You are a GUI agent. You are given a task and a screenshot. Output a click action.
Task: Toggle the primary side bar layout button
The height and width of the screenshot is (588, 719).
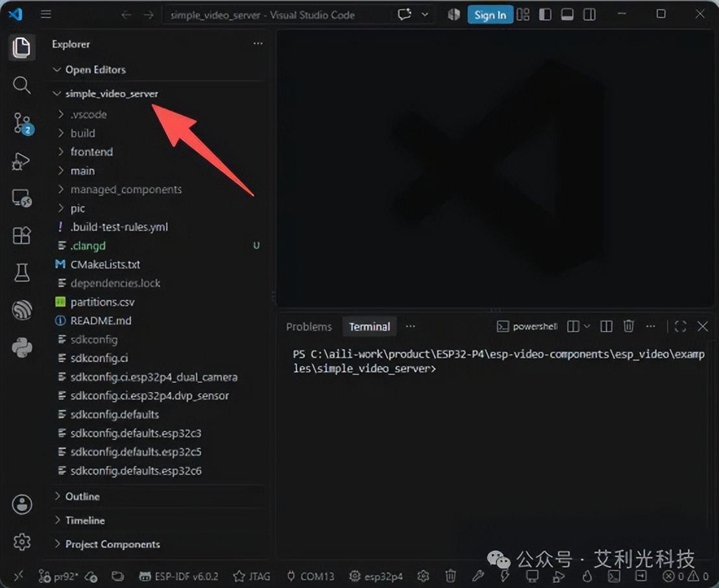(545, 15)
